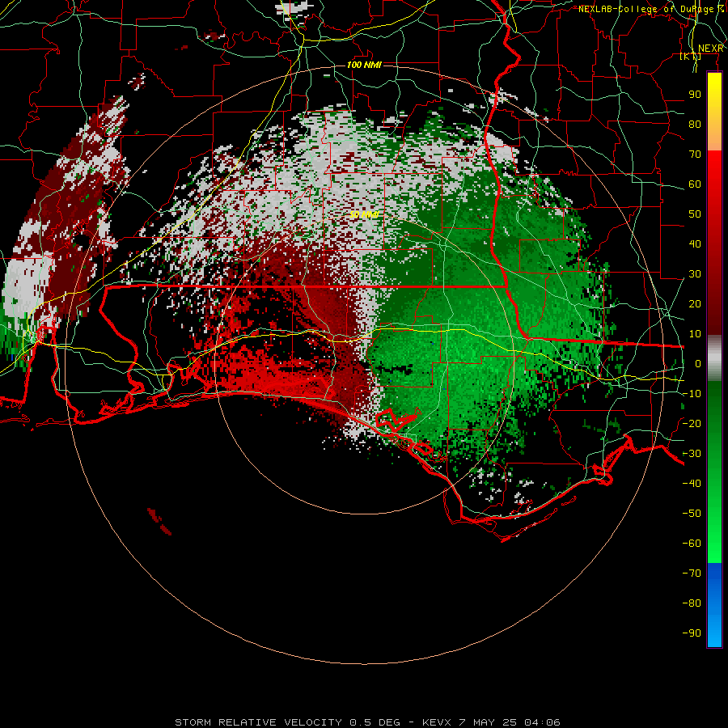
Task: Click the 60 value on velocity scale
Action: [695, 184]
